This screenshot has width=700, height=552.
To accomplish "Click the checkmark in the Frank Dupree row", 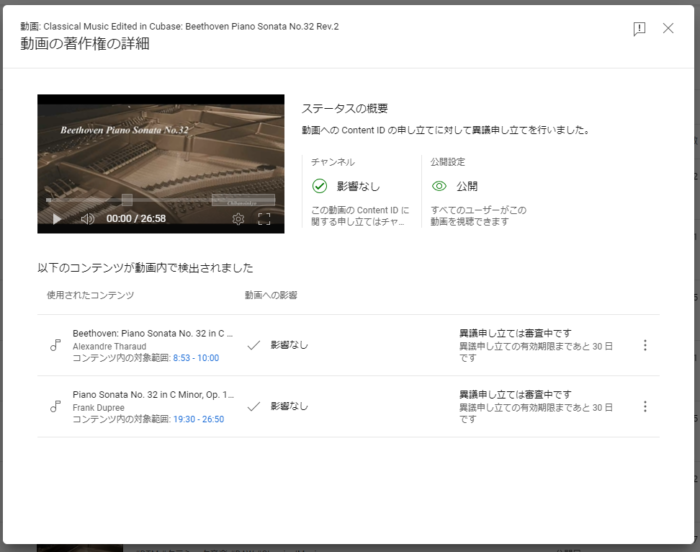I will [254, 406].
